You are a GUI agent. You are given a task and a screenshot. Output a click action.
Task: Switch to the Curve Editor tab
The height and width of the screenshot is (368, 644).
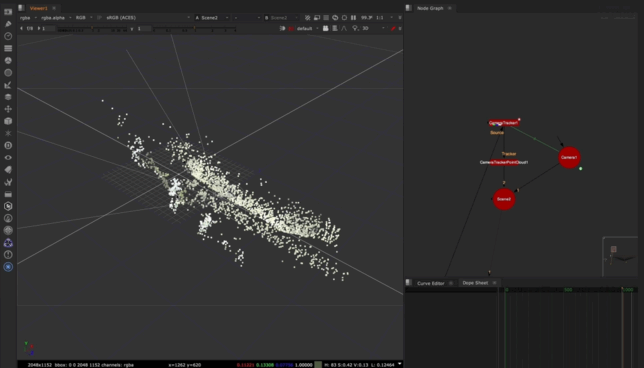(430, 283)
